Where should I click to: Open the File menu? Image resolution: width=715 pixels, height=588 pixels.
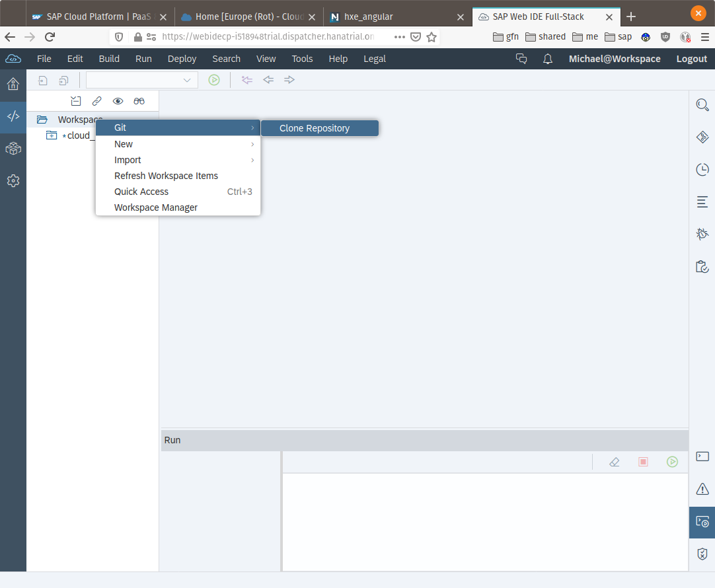44,59
